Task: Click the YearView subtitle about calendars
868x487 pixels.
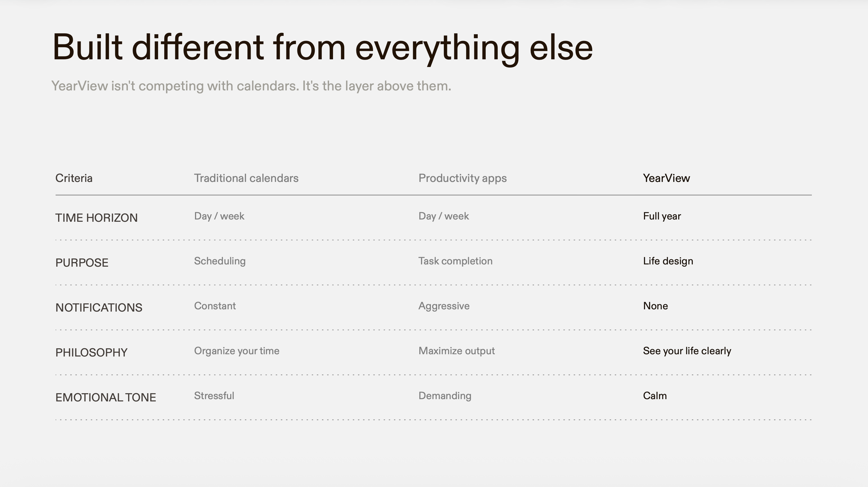Action: click(251, 86)
